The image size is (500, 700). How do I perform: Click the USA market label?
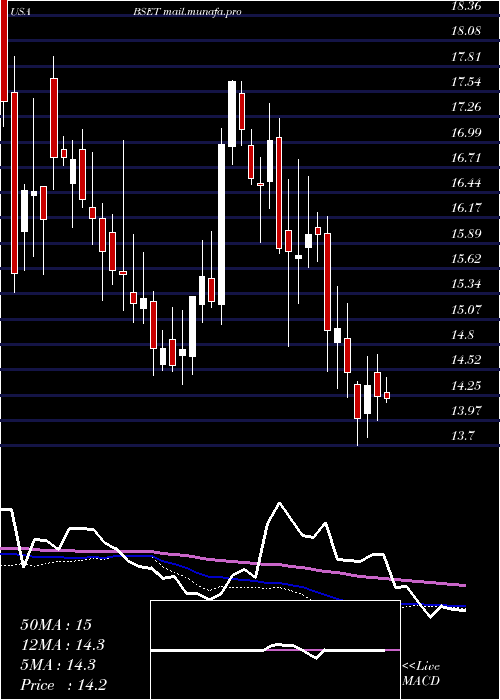pyautogui.click(x=21, y=12)
